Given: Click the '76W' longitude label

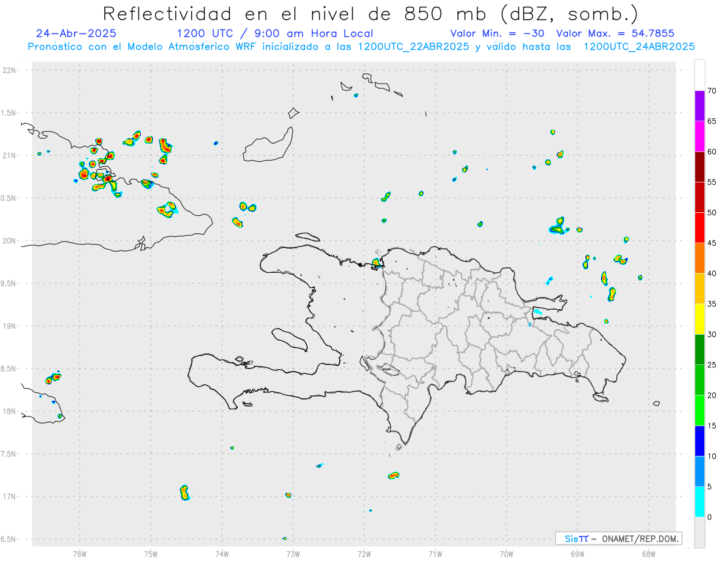Looking at the screenshot, I should (x=79, y=554).
